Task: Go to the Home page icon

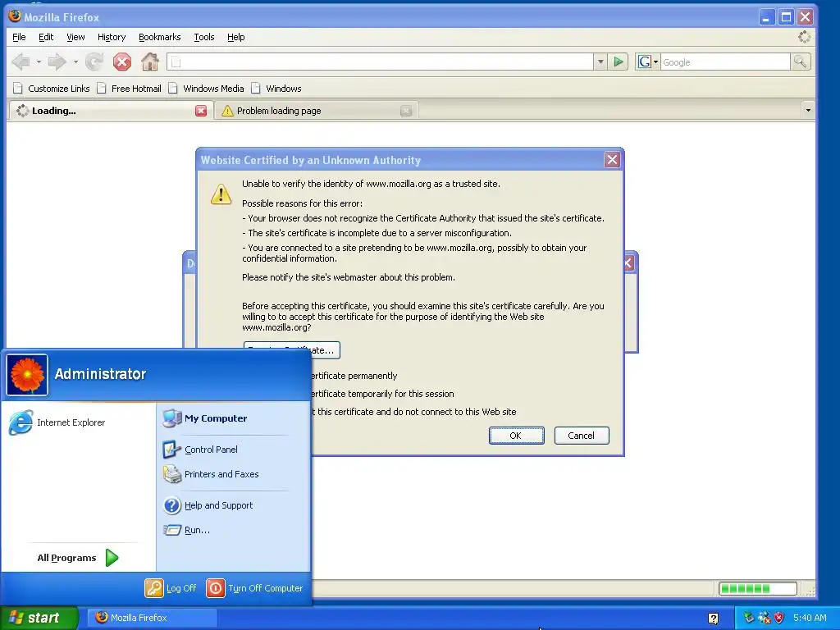Action: click(150, 62)
